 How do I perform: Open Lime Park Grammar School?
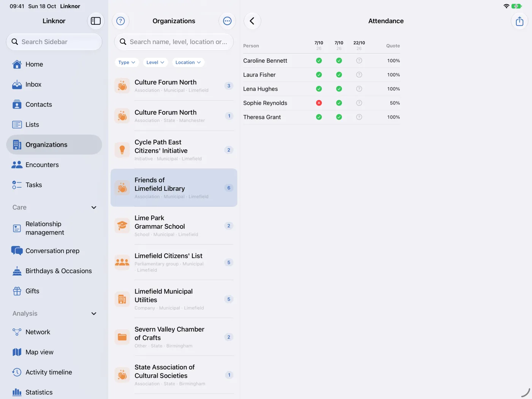tap(174, 226)
